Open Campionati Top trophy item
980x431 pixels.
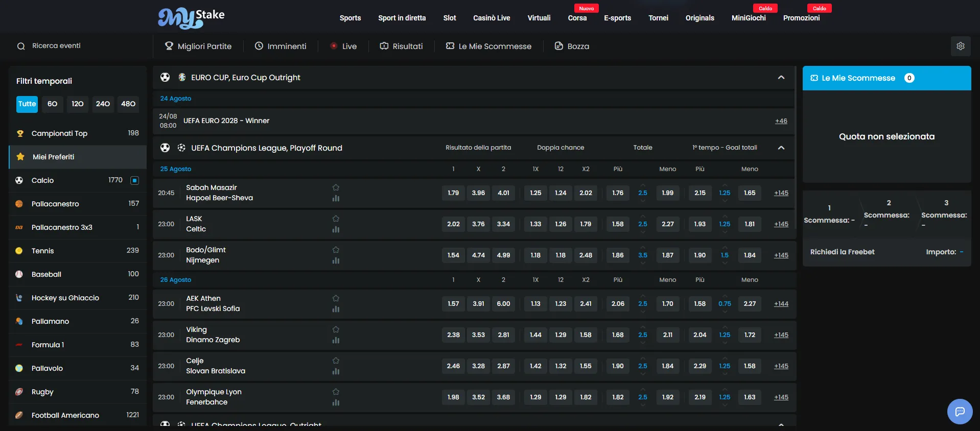click(x=78, y=133)
